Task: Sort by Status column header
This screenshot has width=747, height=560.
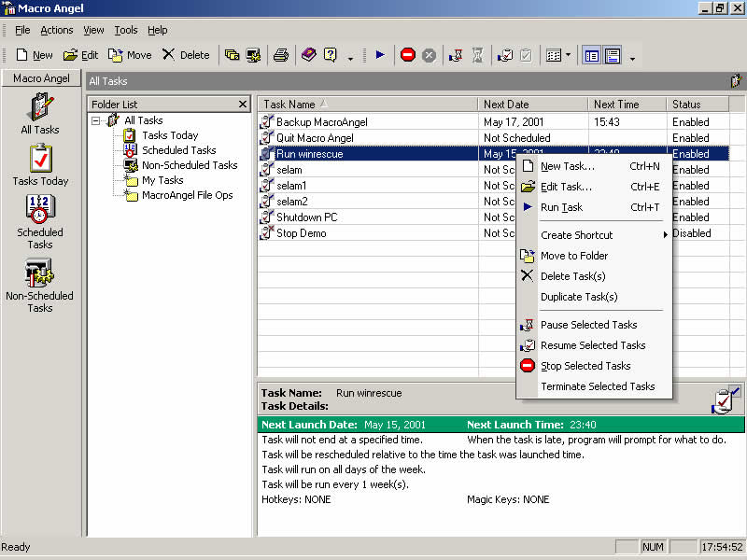Action: point(698,105)
